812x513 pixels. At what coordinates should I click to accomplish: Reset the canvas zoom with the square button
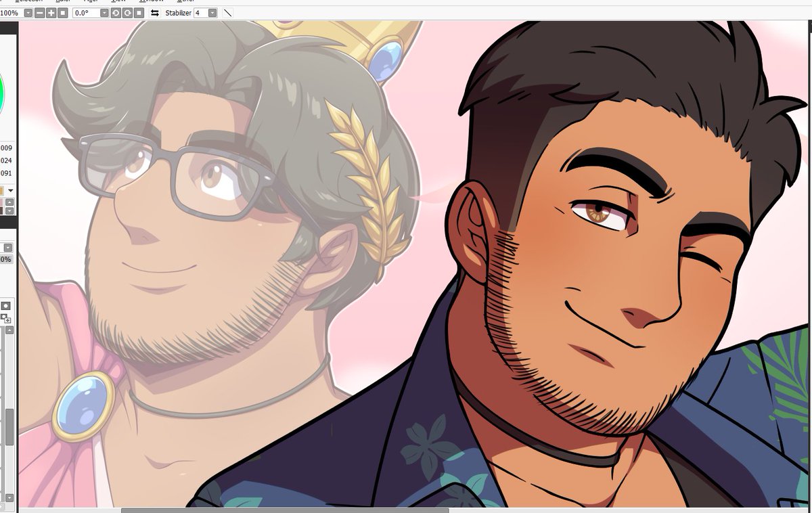(x=63, y=13)
